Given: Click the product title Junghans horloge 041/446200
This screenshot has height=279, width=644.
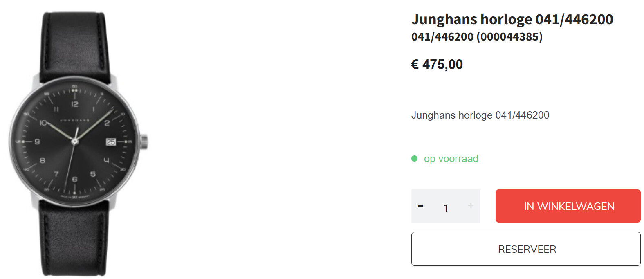Looking at the screenshot, I should 512,19.
